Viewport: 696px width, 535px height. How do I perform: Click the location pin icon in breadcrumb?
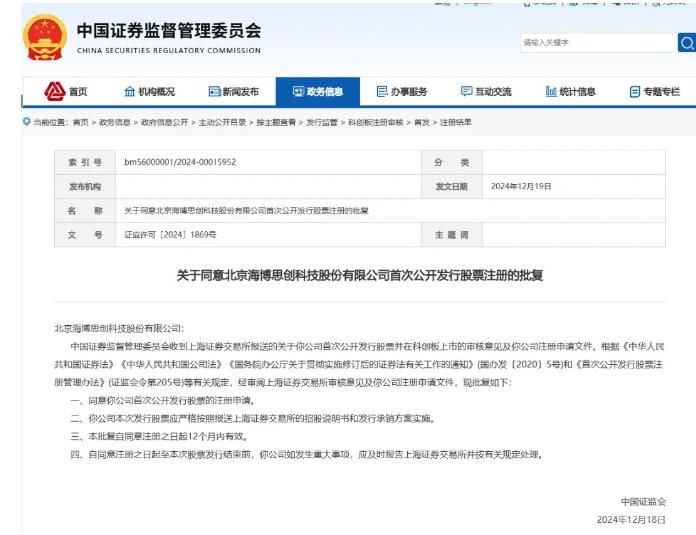[27, 122]
